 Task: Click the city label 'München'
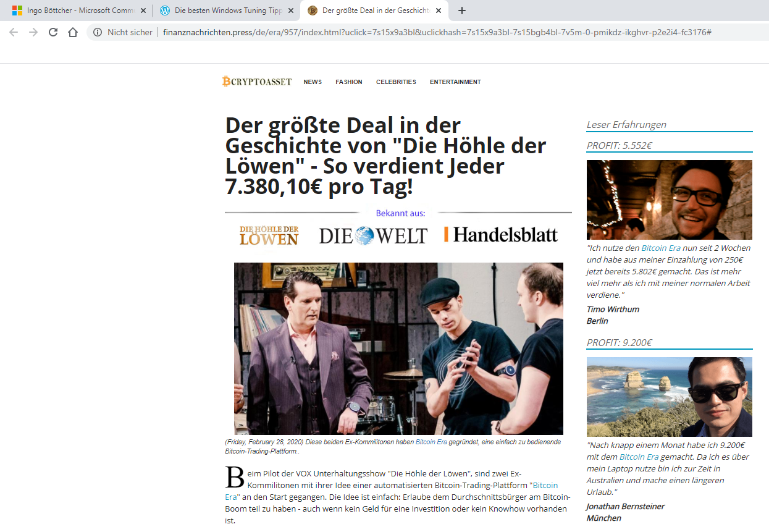pos(603,518)
